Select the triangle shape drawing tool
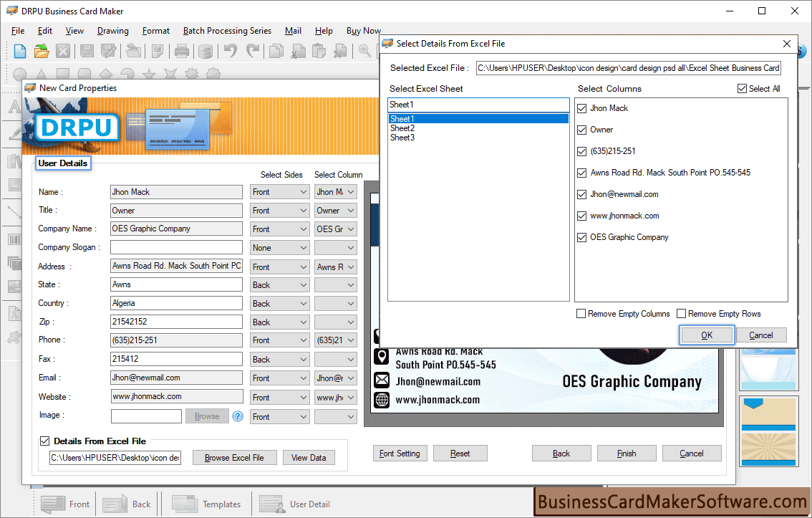 click(42, 75)
